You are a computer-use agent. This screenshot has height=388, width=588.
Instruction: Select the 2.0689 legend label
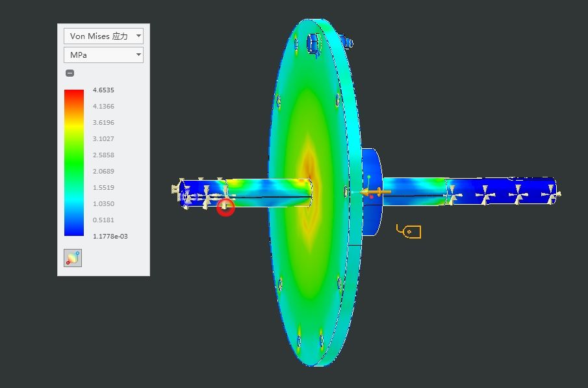[103, 172]
